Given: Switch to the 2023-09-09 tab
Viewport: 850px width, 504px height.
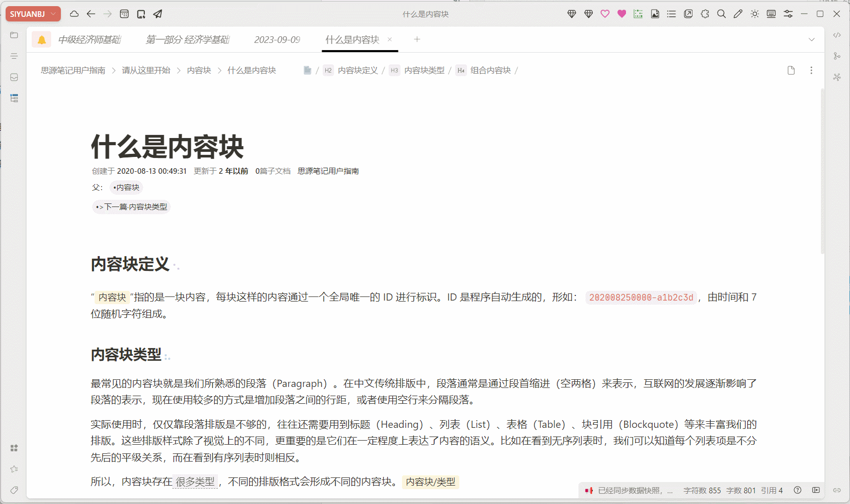Looking at the screenshot, I should click(x=277, y=39).
